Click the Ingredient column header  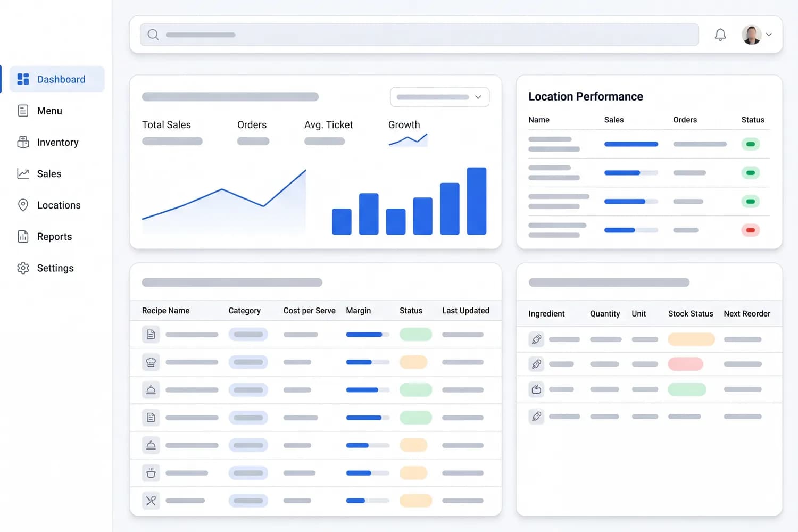(x=546, y=314)
